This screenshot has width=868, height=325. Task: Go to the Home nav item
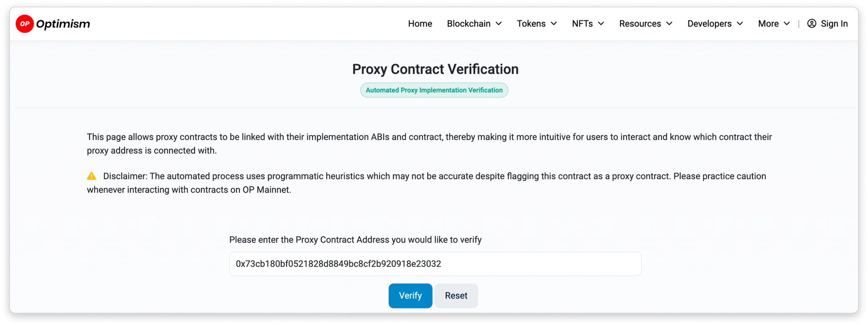420,23
